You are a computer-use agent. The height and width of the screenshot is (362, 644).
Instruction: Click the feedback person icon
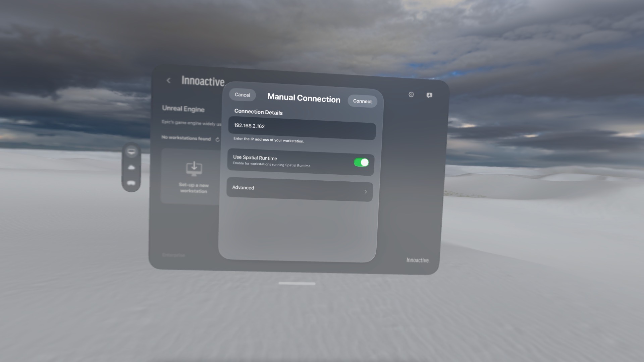[x=429, y=96]
